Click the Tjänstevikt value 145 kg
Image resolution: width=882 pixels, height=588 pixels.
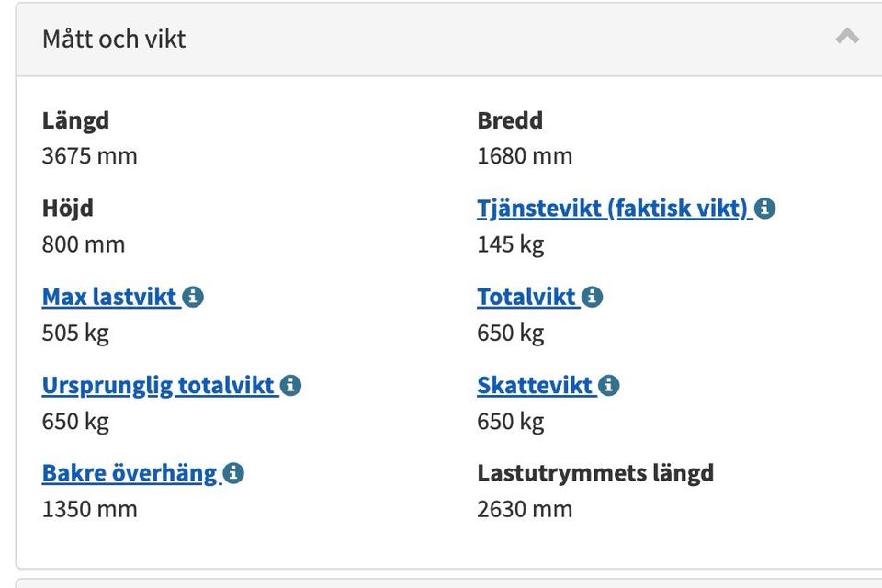tap(511, 244)
